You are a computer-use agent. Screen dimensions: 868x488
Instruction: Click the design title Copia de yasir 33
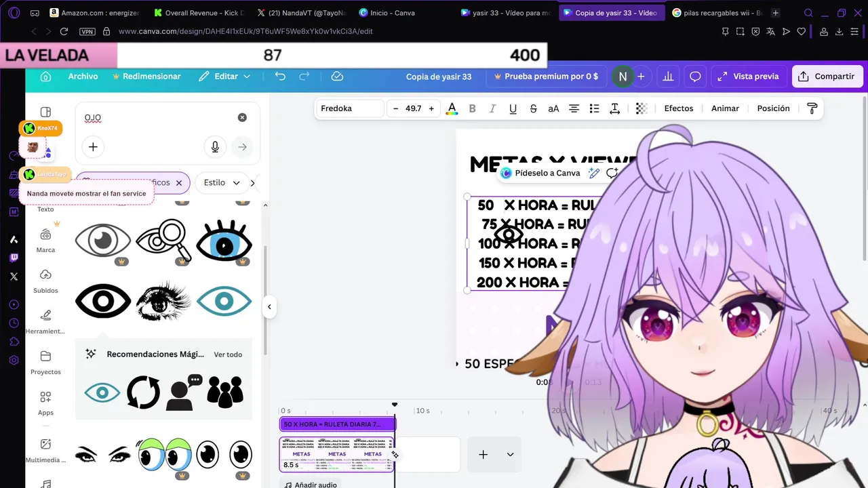(x=439, y=77)
